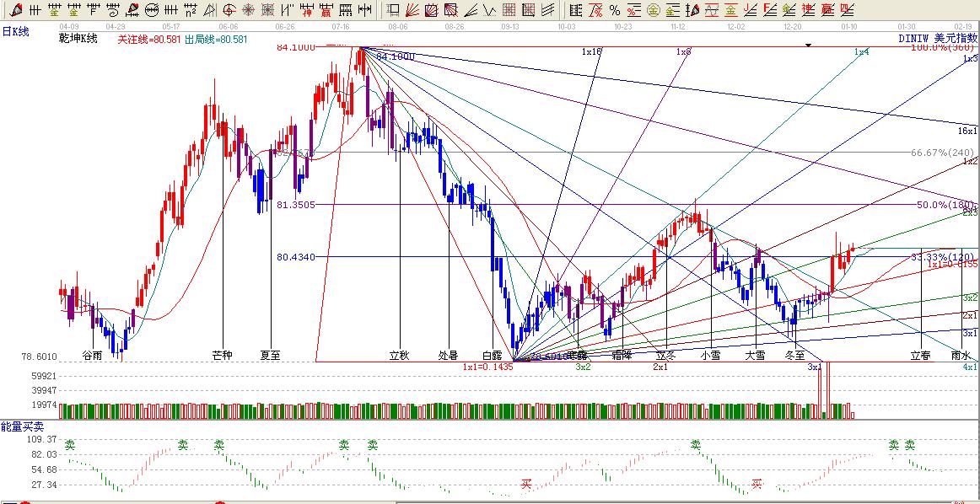
Task: Click the 冬至 solar term marker
Action: [795, 355]
